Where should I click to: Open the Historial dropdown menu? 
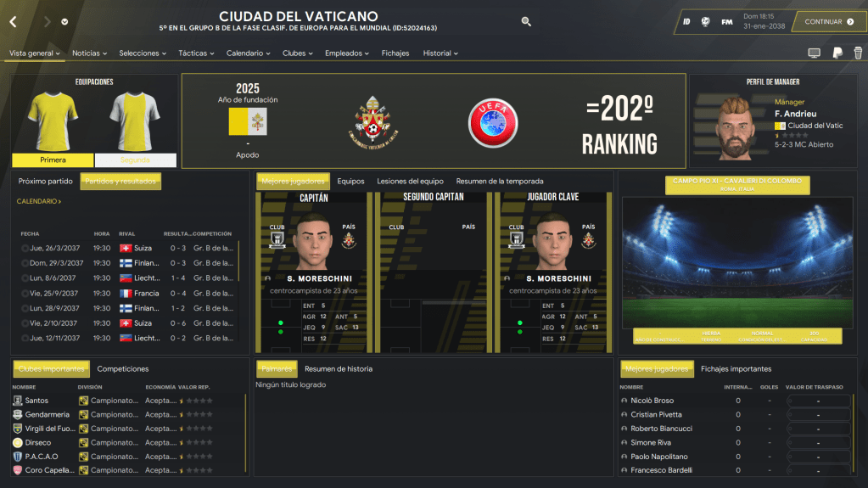tap(440, 53)
